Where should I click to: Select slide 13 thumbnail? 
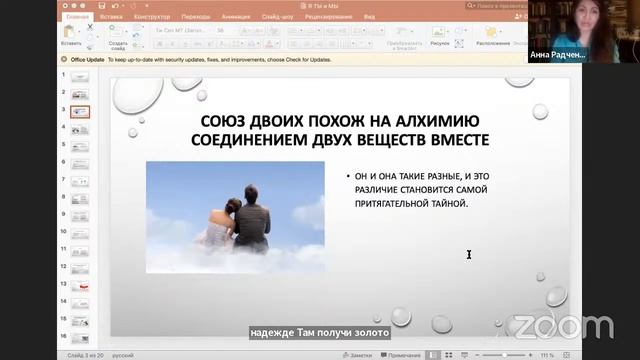pos(80,286)
